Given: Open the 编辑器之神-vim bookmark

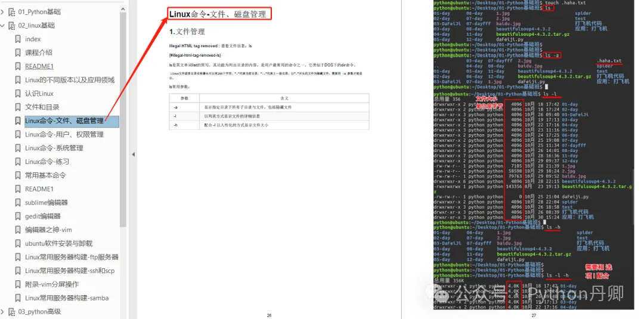Looking at the screenshot, I should point(48,230).
